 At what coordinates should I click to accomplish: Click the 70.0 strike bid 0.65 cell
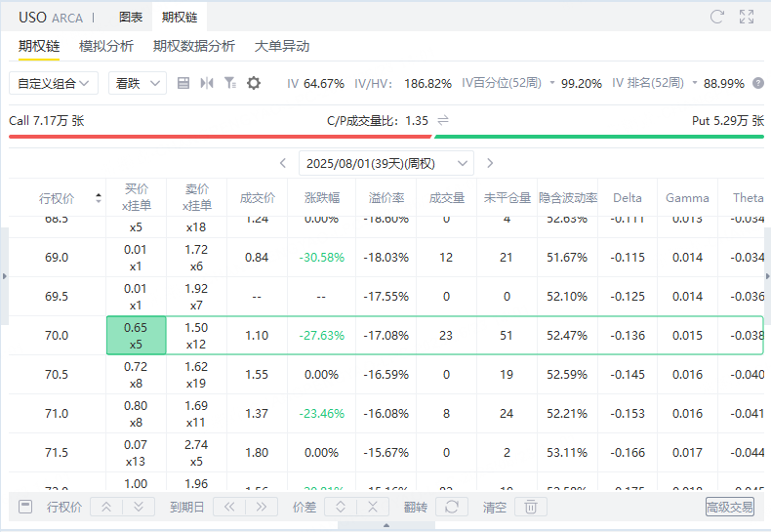coord(137,336)
